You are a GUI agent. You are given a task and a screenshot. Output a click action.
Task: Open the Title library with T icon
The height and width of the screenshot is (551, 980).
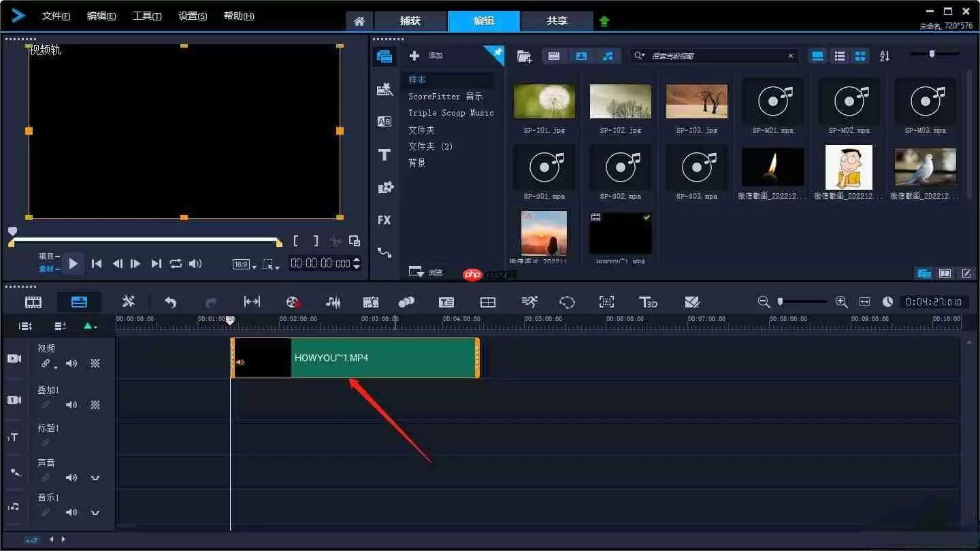385,155
